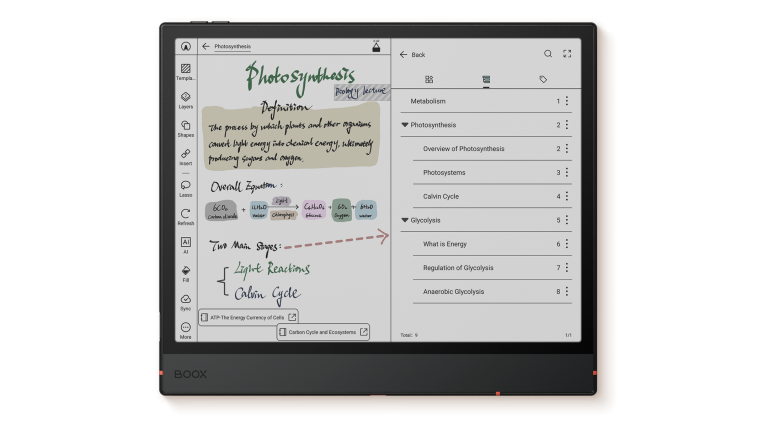Open the More options in sidebar
This screenshot has height=424, width=768.
pos(185,329)
